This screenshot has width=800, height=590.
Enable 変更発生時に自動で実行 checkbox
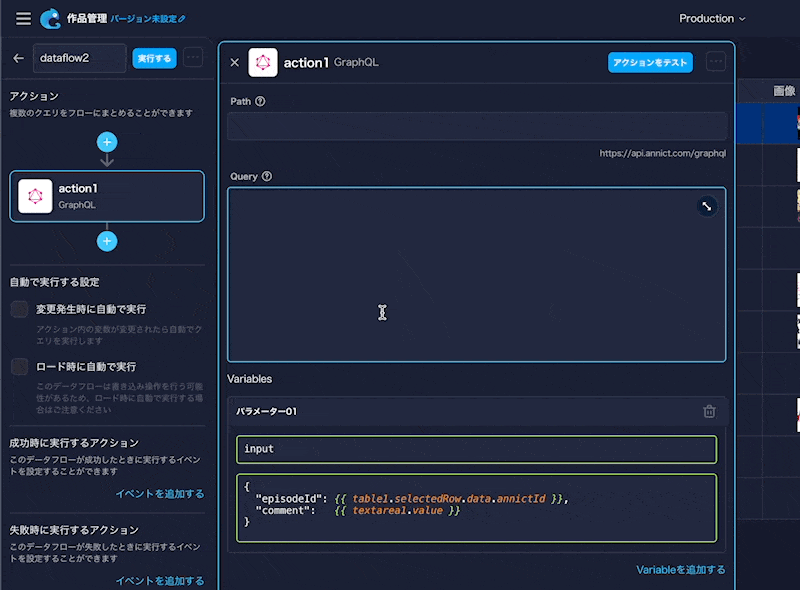coord(19,309)
